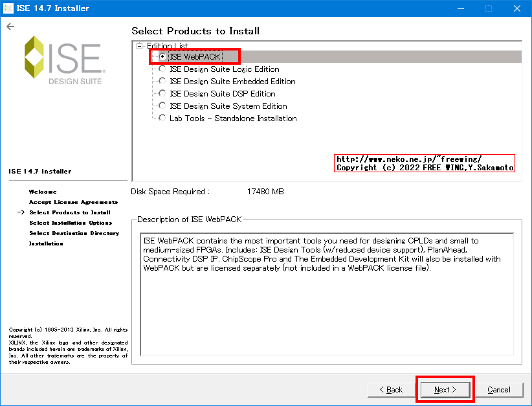Select ISE Design Suite Embedded Edition
Image resolution: width=532 pixels, height=406 pixels.
(x=162, y=81)
